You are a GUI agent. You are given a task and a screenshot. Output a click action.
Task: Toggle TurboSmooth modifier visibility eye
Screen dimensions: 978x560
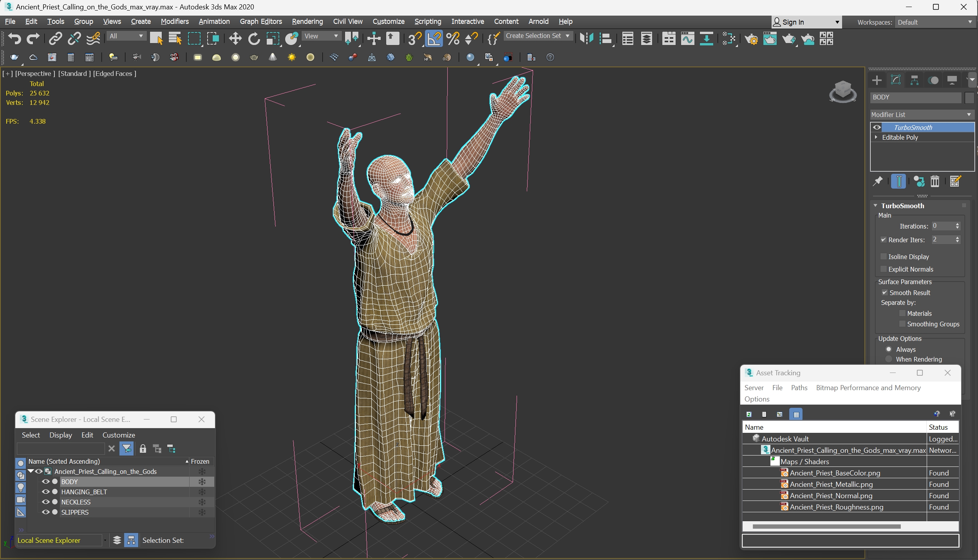[x=877, y=128]
